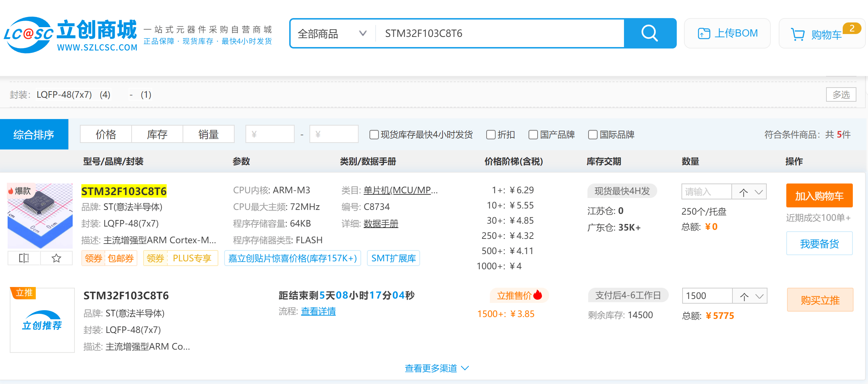
Task: Enable 现货库存最快4小时发货 checkbox
Action: pos(374,135)
